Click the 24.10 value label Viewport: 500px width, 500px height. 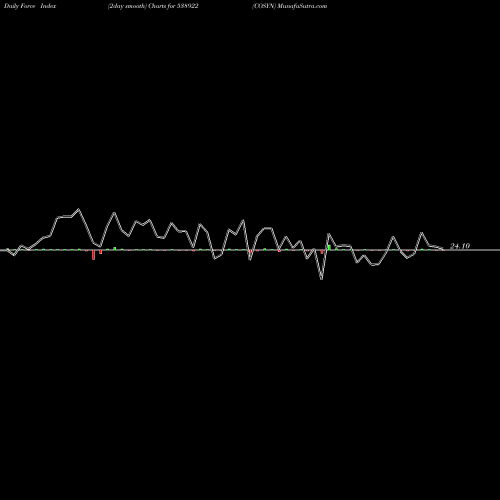[x=460, y=246]
